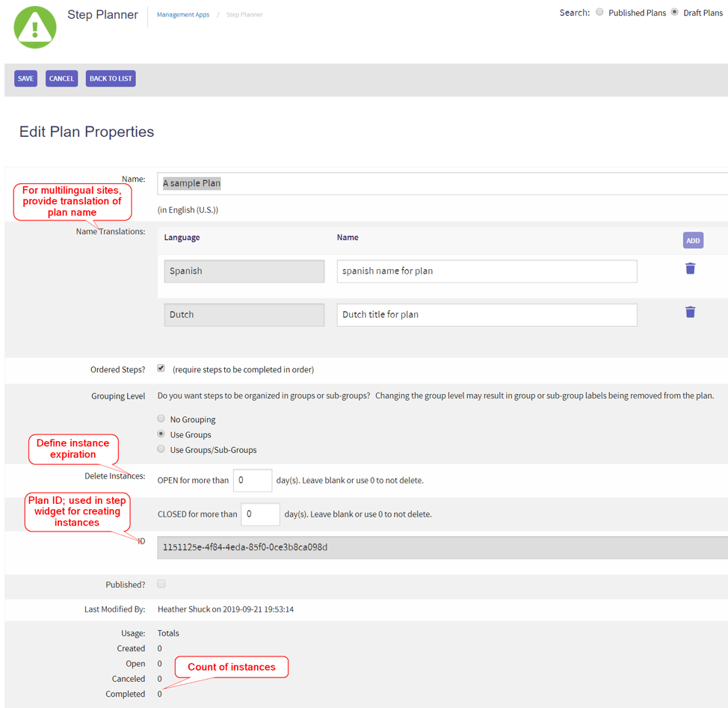Delete the Dutch translation row
This screenshot has height=708, width=728.
click(690, 313)
